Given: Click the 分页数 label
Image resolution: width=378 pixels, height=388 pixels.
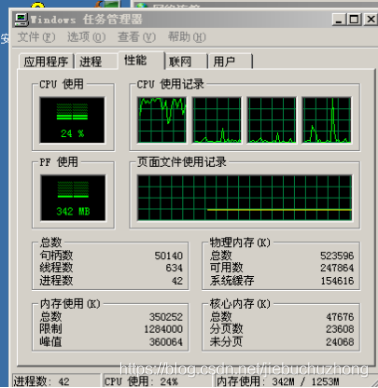Looking at the screenshot, I should (x=226, y=329).
